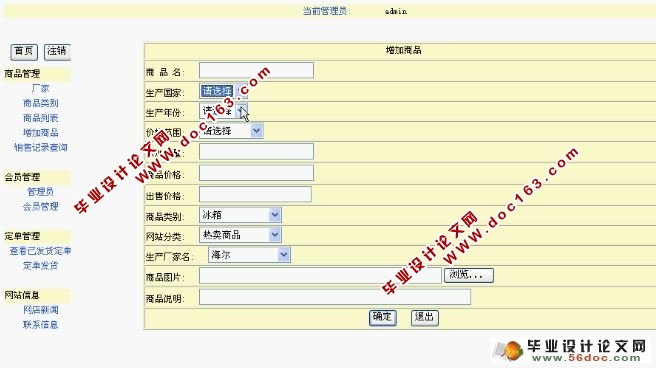
Task: Open the 生产厂家名 dropdown showing 海尔
Action: (249, 255)
